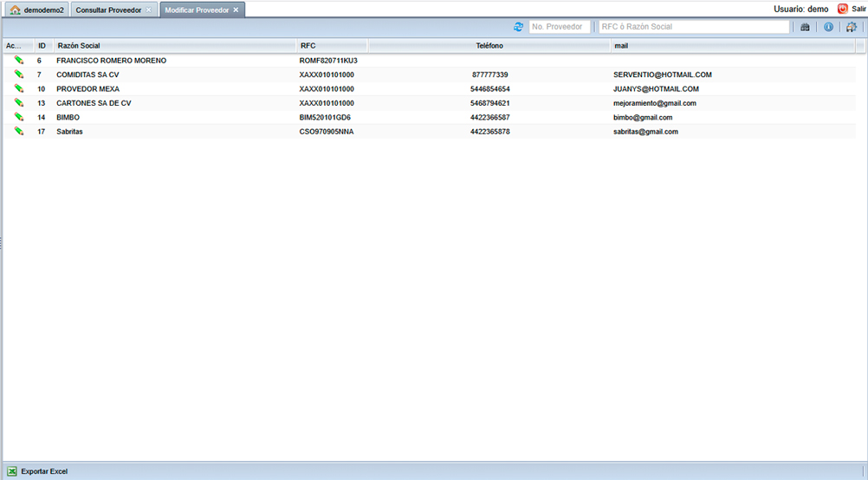Open the demodemo2 home tab
This screenshot has height=480, width=868.
pyautogui.click(x=37, y=10)
